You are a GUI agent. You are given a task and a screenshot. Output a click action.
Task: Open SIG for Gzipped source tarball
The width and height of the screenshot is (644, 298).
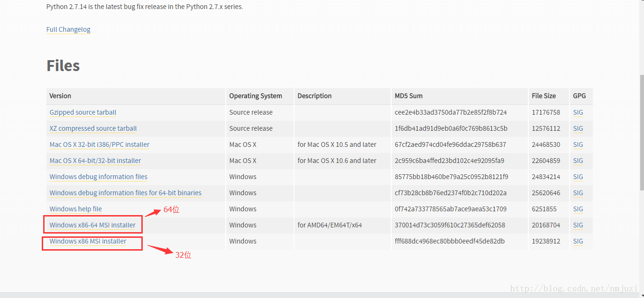(x=578, y=112)
